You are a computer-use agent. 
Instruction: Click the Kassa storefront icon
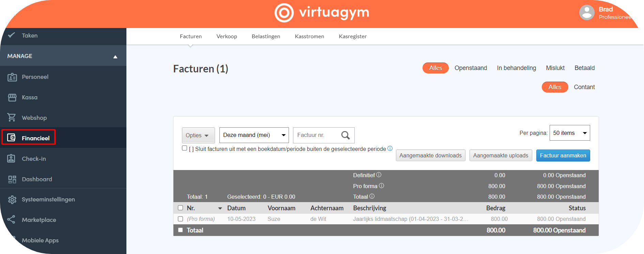pos(12,97)
